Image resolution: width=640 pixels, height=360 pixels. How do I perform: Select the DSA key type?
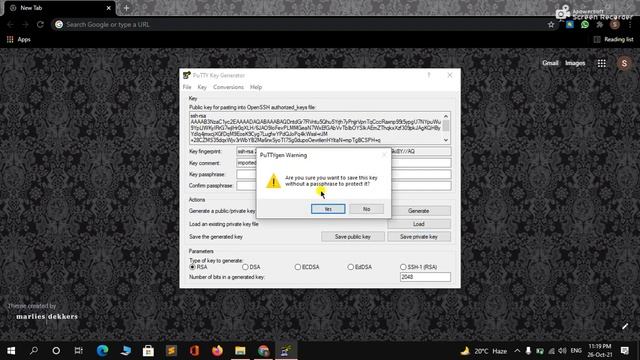click(251, 267)
